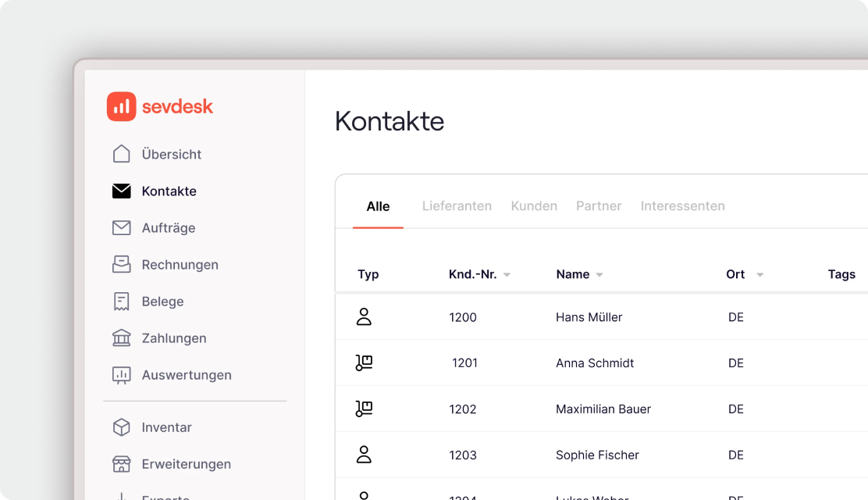Click supplier cart icon in Maximilian Bauer row

point(364,409)
